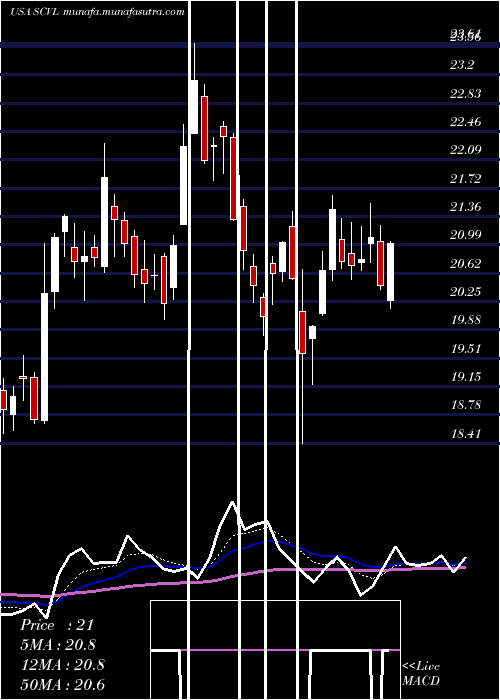
Task: Click the <<Live MACD label
Action: tap(421, 673)
